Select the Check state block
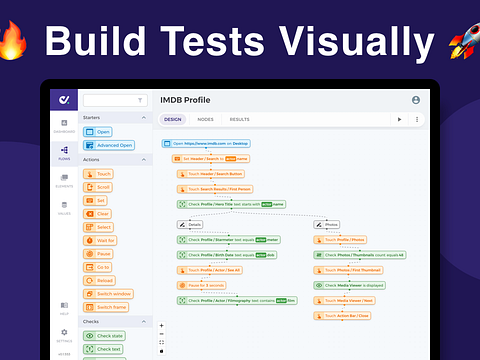The height and width of the screenshot is (360, 480). [104, 336]
